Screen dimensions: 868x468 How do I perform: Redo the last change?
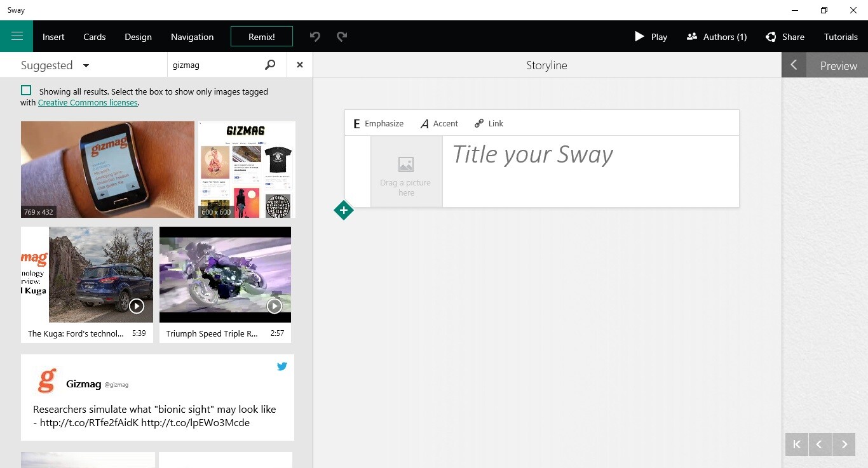click(342, 36)
